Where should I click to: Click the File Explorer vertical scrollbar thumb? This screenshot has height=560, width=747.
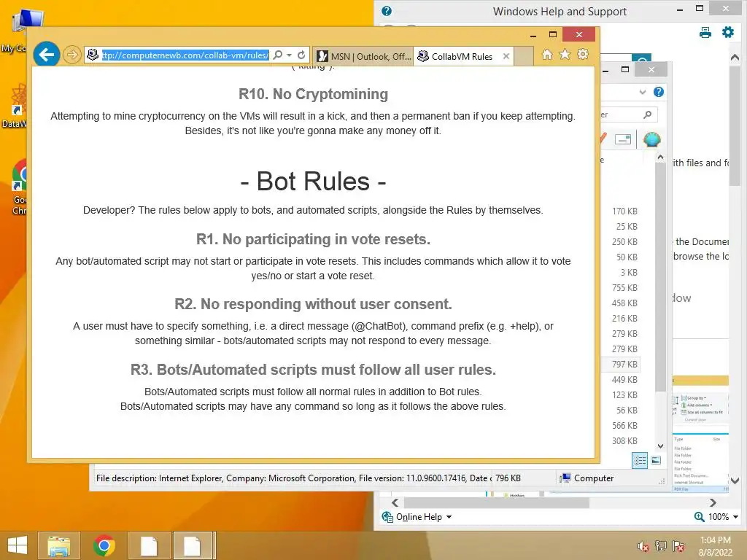660,278
